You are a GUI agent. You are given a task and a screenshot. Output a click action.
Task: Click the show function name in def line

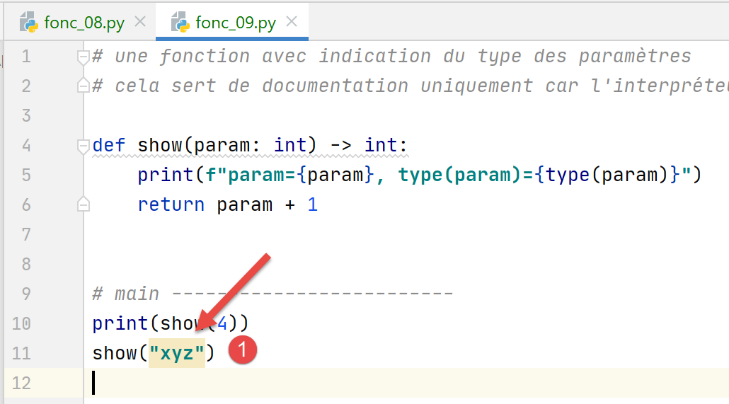pos(160,146)
